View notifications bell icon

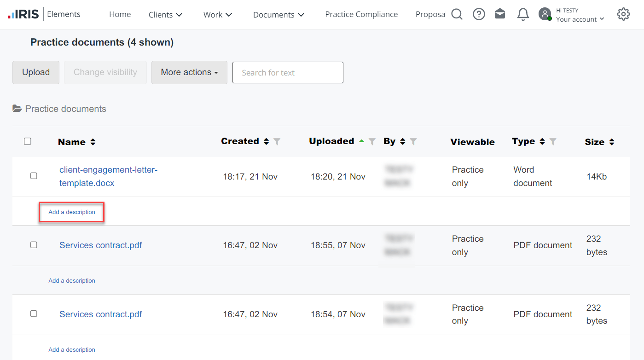point(523,15)
